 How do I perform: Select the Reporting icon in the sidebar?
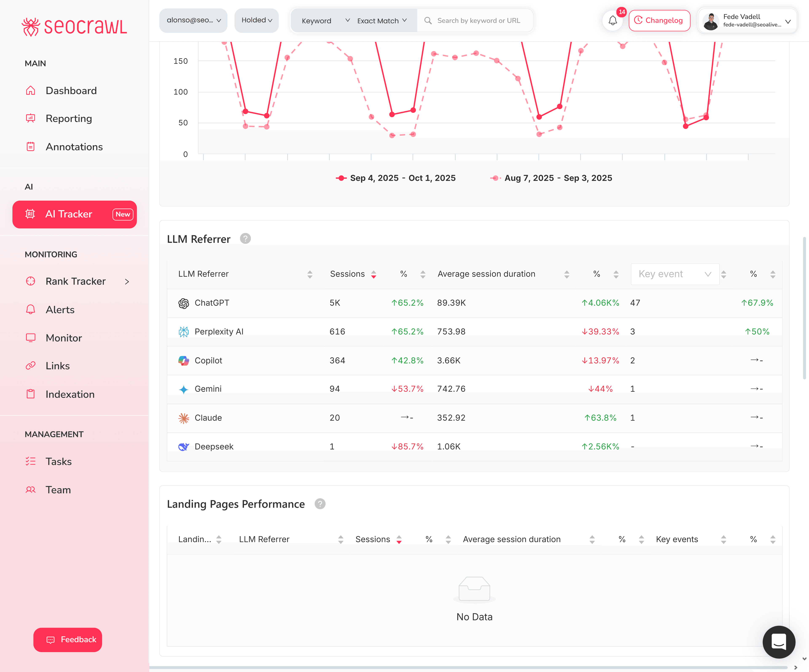tap(30, 119)
